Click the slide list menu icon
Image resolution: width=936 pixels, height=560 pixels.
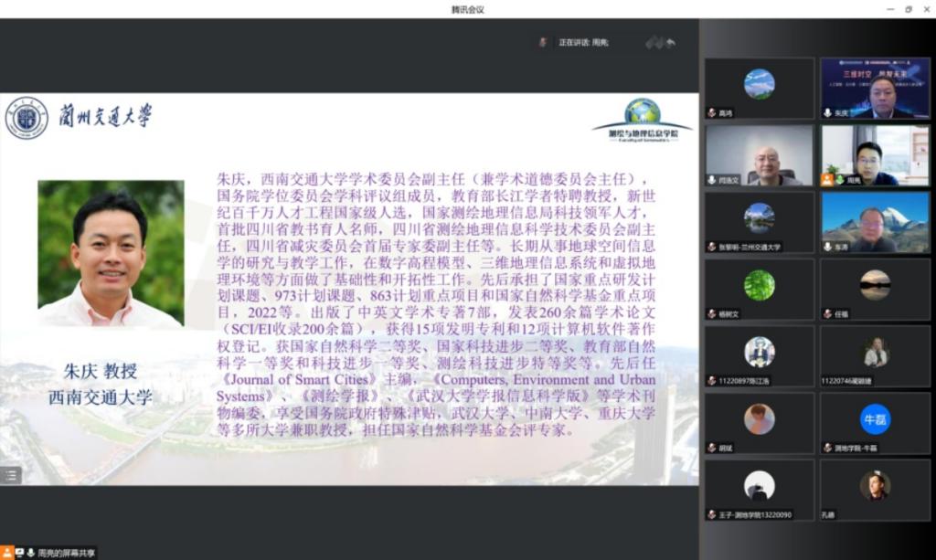10,475
